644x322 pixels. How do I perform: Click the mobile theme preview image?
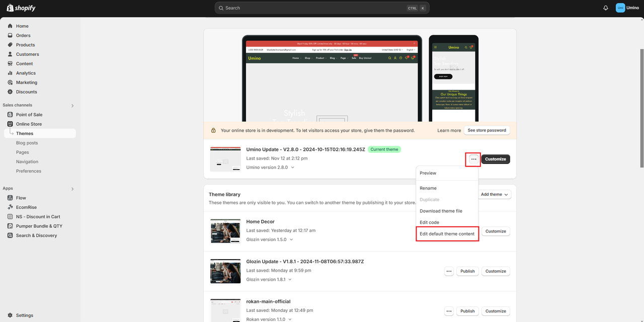click(x=453, y=78)
